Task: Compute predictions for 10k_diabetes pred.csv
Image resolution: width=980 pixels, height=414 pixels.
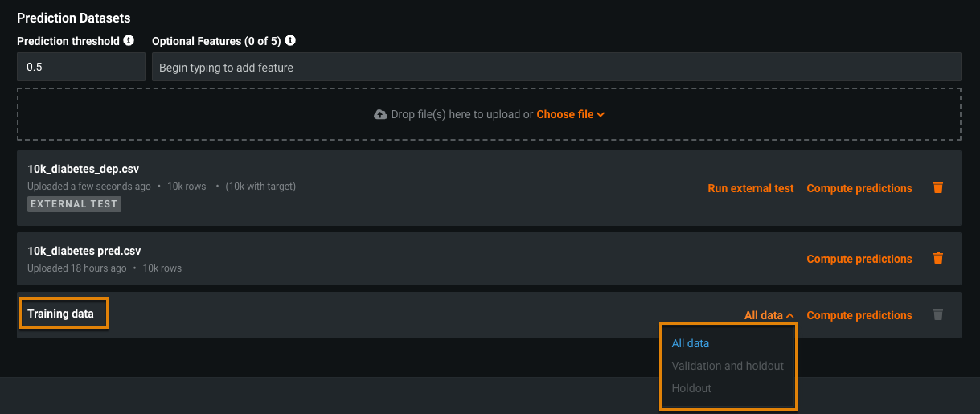Action: [859, 259]
